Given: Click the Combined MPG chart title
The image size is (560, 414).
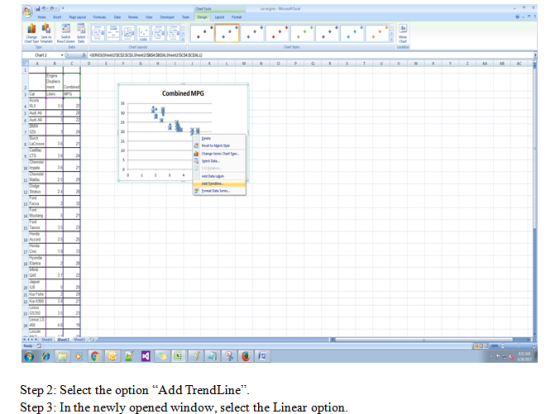Looking at the screenshot, I should click(x=183, y=94).
